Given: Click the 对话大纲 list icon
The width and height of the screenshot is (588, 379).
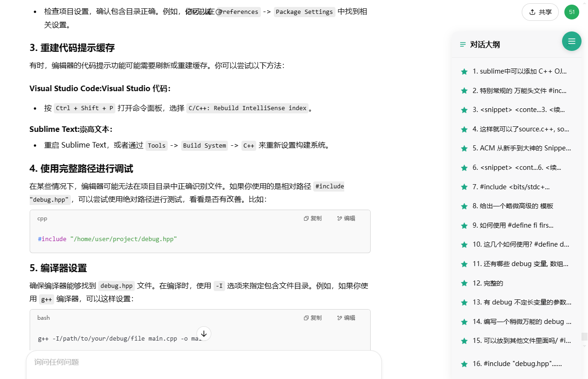Looking at the screenshot, I should tap(462, 45).
